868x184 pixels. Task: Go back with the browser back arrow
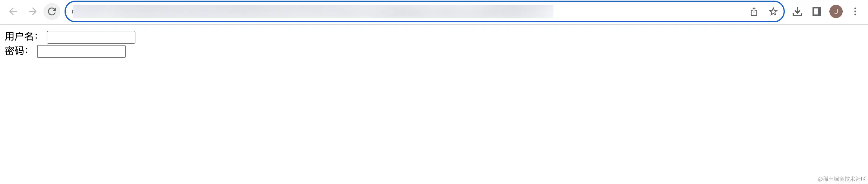pyautogui.click(x=13, y=12)
